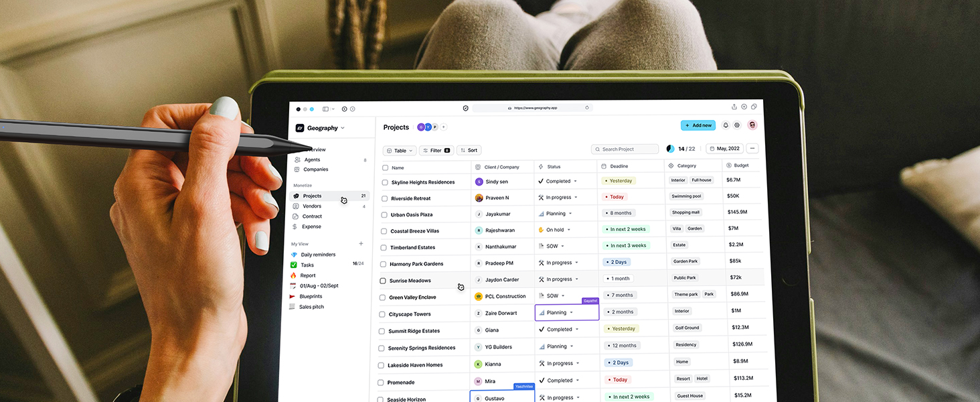The image size is (980, 402).
Task: Click the lightning icon in Status header
Action: pyautogui.click(x=541, y=167)
